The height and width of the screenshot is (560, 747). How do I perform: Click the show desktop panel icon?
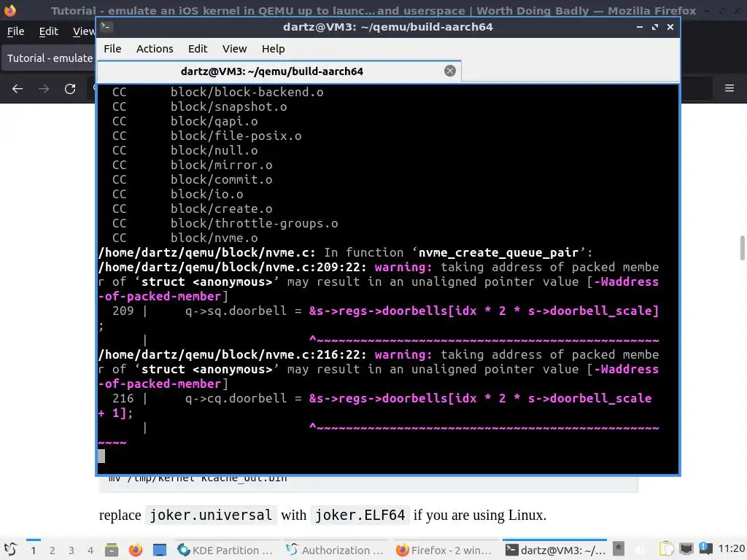coord(160,550)
